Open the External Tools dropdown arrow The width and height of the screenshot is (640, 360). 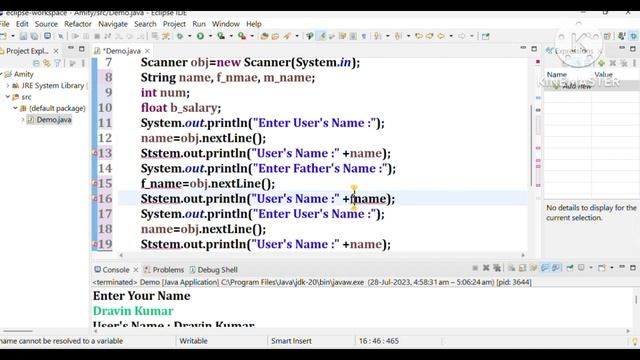click(252, 36)
